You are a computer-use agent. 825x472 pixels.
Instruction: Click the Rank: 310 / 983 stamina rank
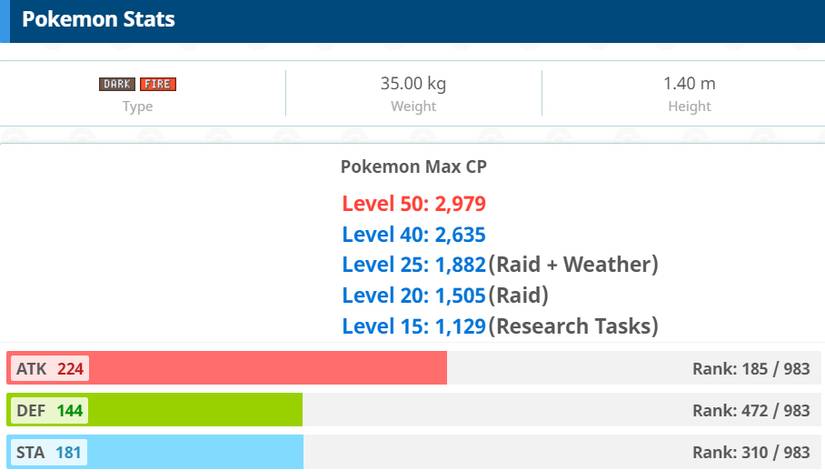(751, 453)
